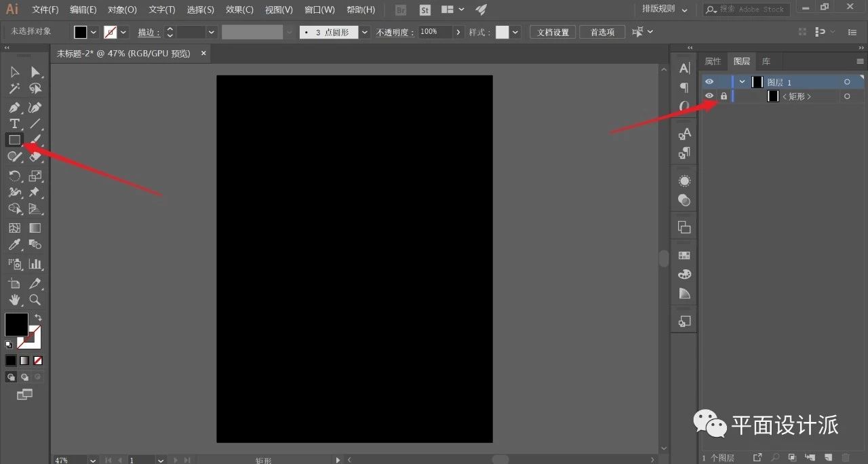Image resolution: width=868 pixels, height=464 pixels.
Task: Open the Color palette panel icon
Action: pos(684,274)
